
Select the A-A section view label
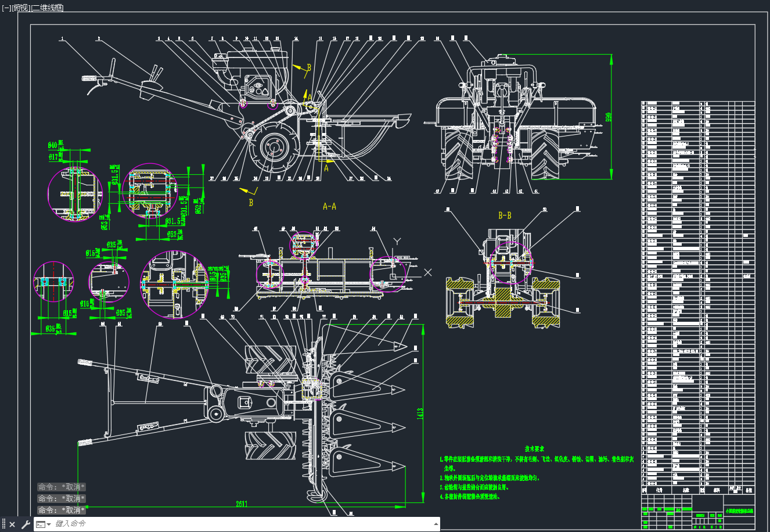[329, 206]
